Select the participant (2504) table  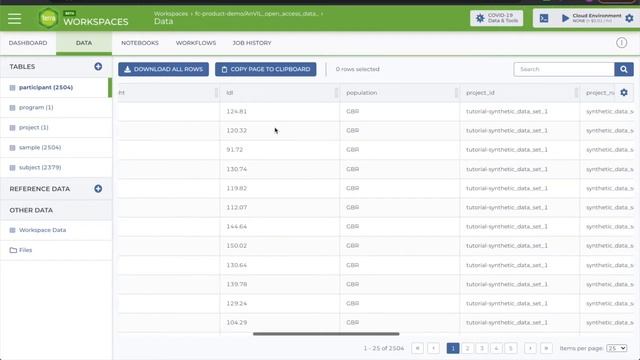[56, 87]
